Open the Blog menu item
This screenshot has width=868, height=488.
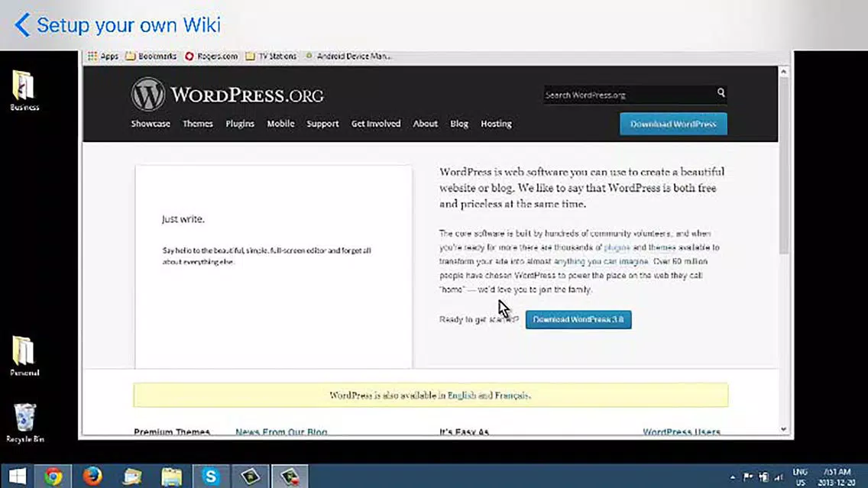(459, 124)
